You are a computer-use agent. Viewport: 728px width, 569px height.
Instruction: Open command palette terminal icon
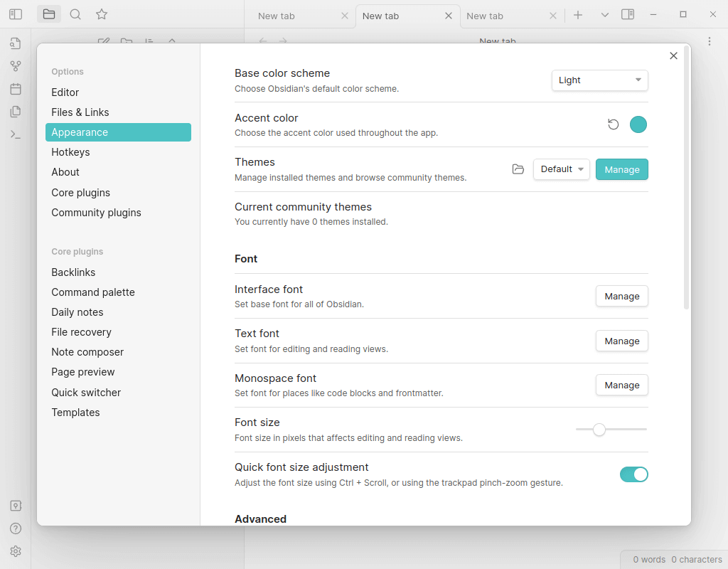(16, 134)
